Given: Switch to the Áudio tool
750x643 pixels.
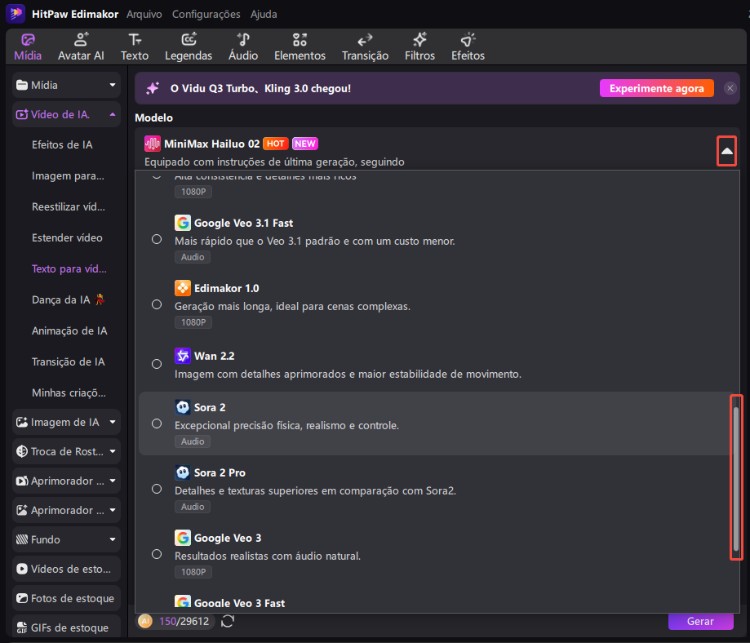Looking at the screenshot, I should coord(242,47).
